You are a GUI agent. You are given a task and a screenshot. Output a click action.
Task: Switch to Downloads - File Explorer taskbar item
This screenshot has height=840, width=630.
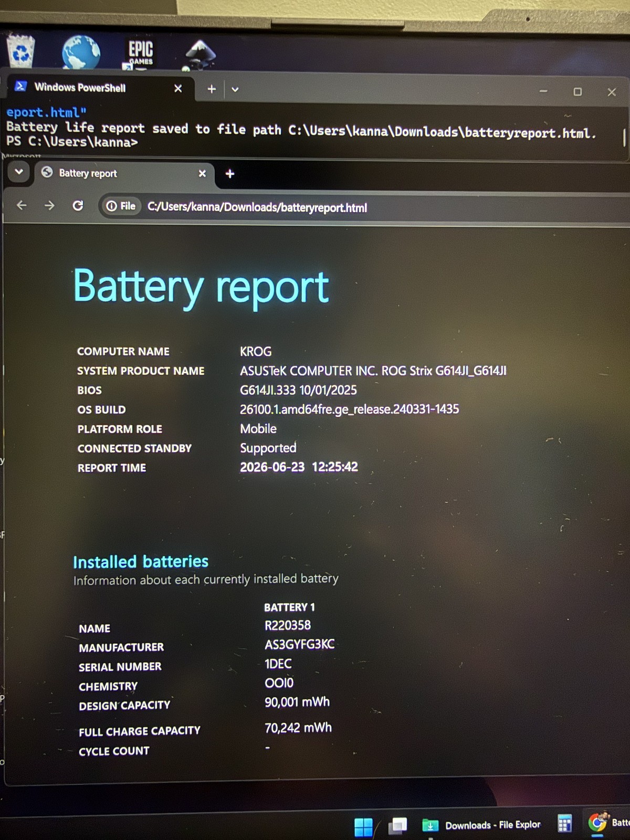pos(481,825)
